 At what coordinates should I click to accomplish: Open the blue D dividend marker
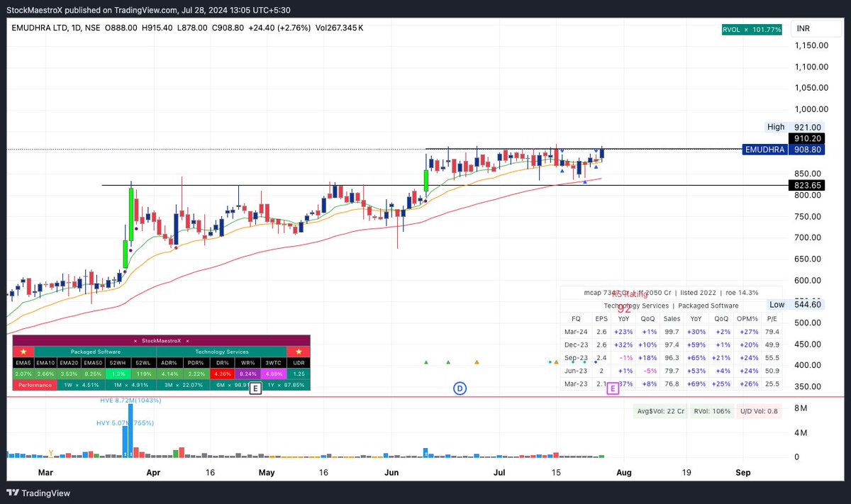coord(460,388)
